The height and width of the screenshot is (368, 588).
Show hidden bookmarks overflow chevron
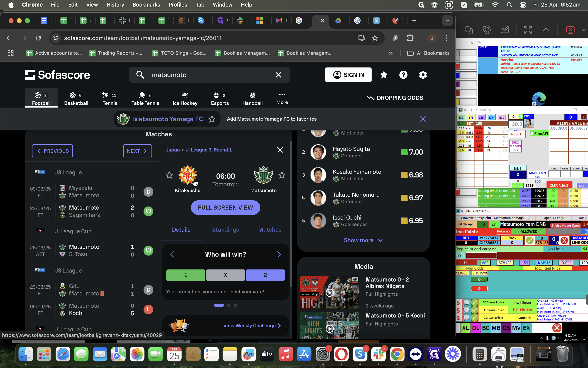(391, 53)
